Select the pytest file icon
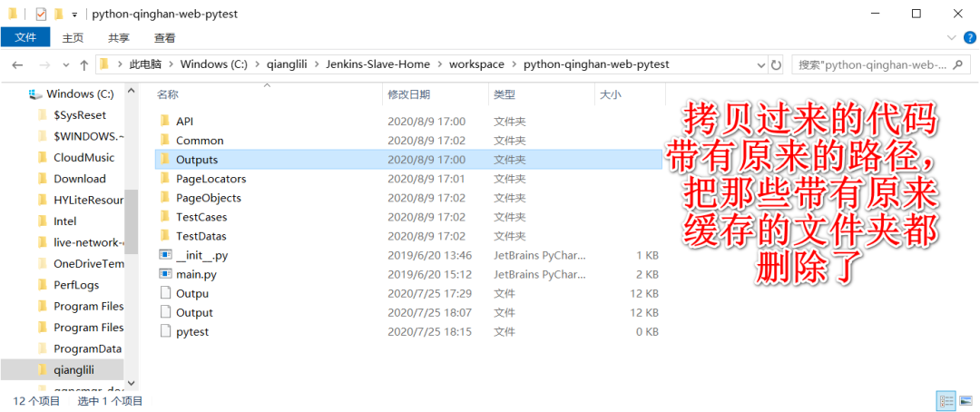Image resolution: width=980 pixels, height=412 pixels. (x=165, y=331)
